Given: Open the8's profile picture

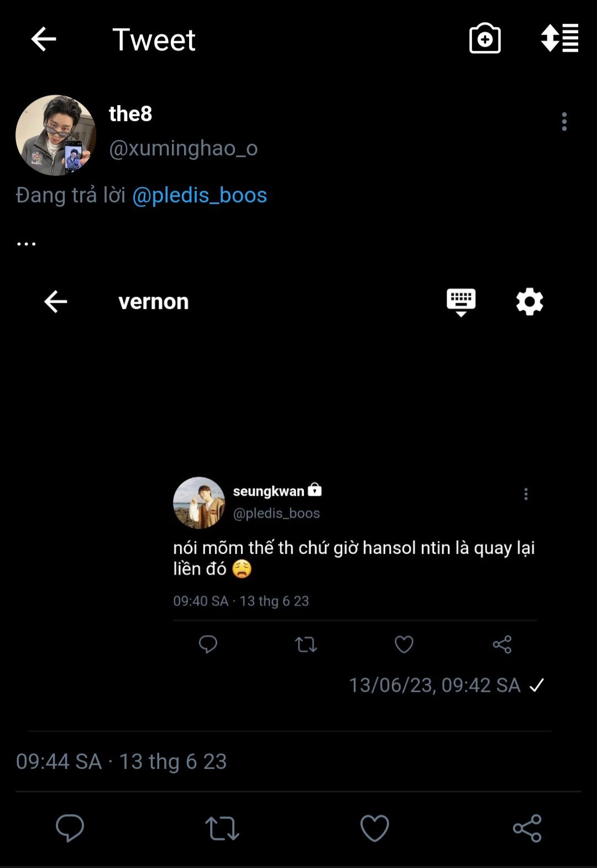Looking at the screenshot, I should 56,135.
